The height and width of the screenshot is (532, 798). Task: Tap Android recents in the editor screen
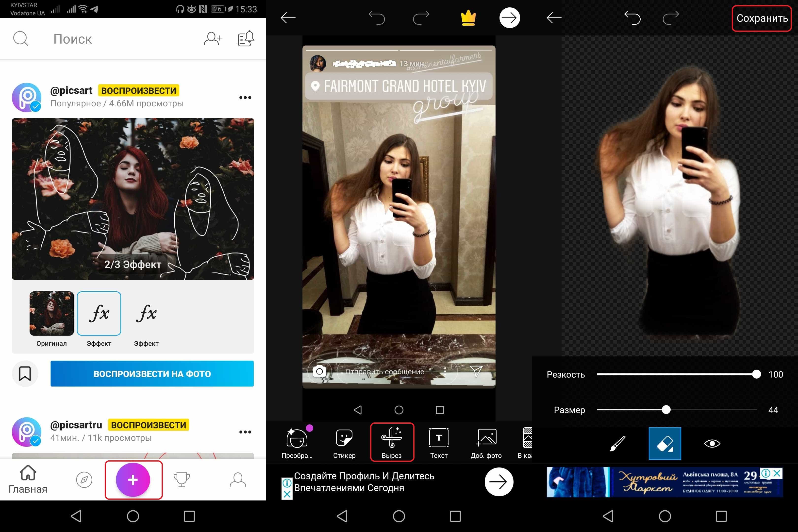pyautogui.click(x=455, y=516)
